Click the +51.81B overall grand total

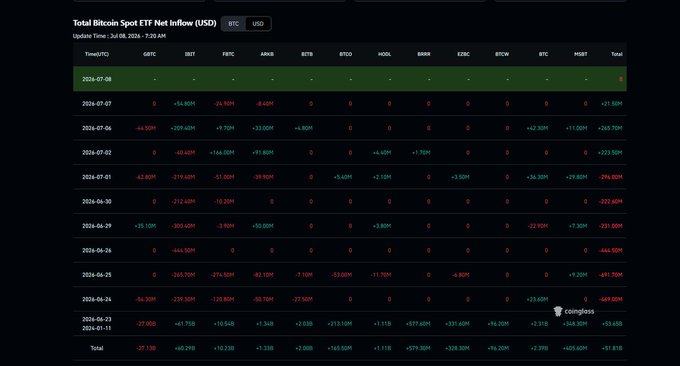[612, 348]
